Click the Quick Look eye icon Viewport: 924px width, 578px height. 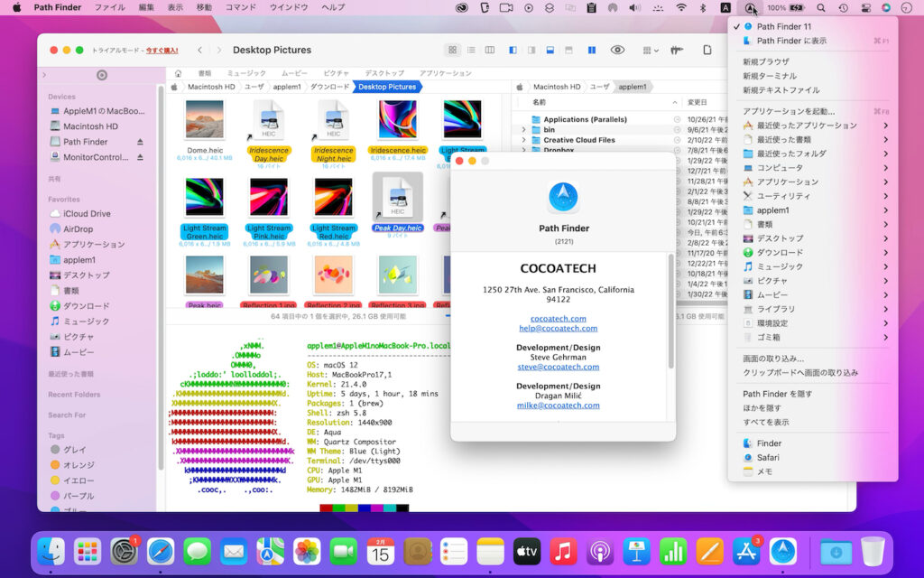click(618, 51)
